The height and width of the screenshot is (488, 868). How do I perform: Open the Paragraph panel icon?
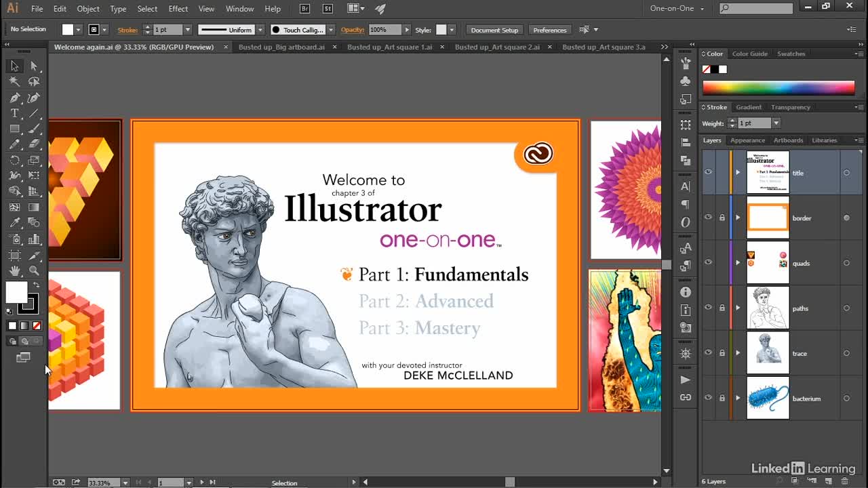(686, 204)
